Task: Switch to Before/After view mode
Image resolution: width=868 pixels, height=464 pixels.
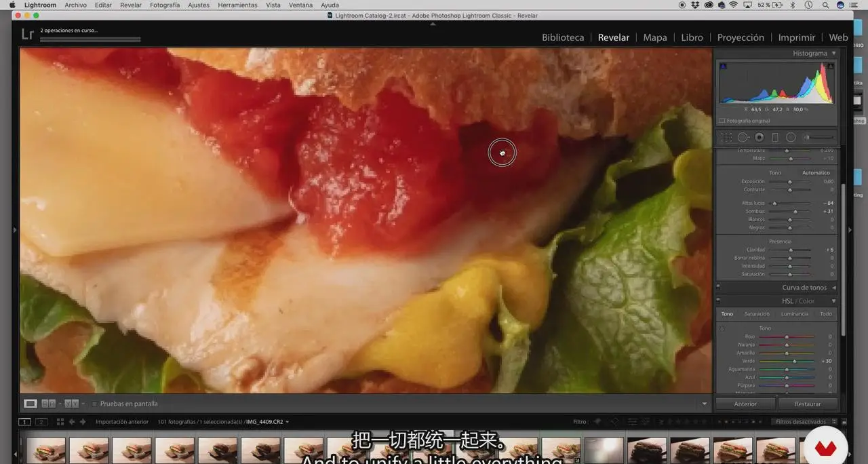Action: coord(71,404)
